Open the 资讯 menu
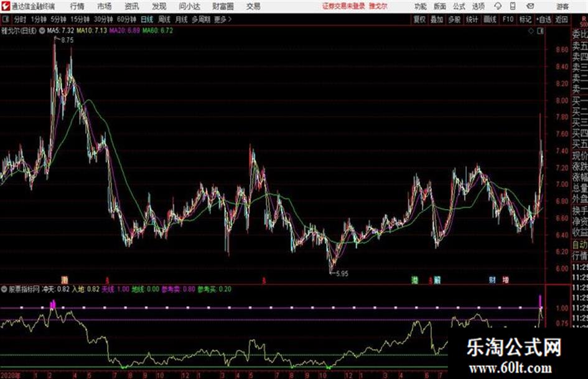This screenshot has height=379, width=588. tap(132, 6)
